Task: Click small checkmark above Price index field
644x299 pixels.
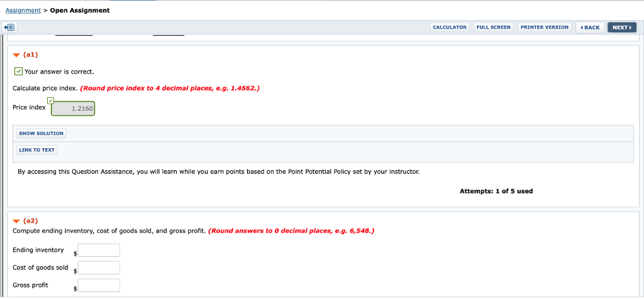Action: pos(50,101)
